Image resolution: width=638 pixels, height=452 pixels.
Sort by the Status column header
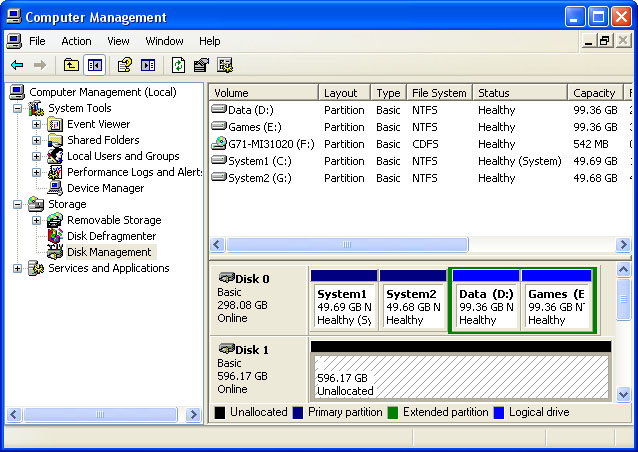coord(520,93)
